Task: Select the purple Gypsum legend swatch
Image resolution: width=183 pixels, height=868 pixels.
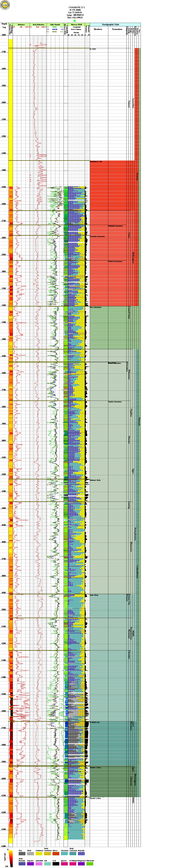Action: tap(30, 864)
